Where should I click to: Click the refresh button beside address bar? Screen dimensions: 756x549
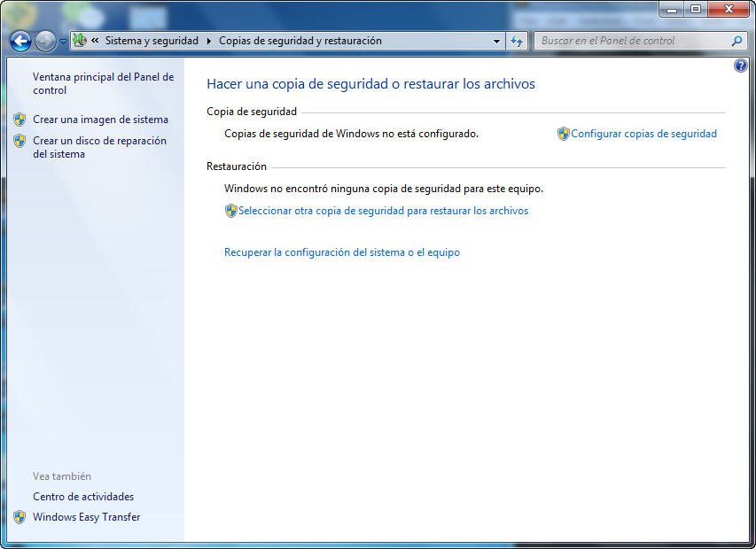[517, 41]
